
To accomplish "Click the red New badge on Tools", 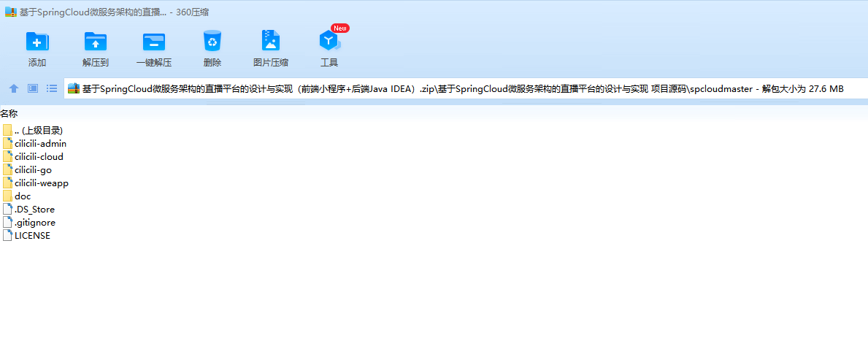I will 340,28.
